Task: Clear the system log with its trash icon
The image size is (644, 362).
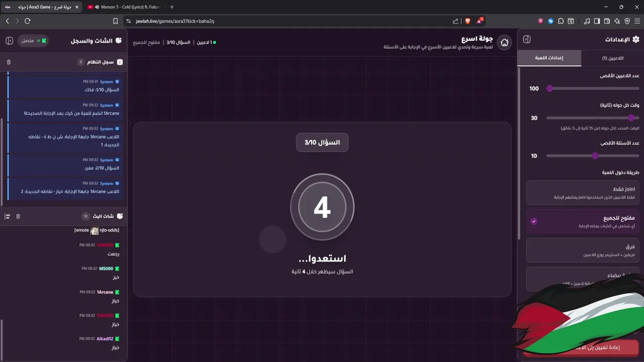Action: (9, 62)
